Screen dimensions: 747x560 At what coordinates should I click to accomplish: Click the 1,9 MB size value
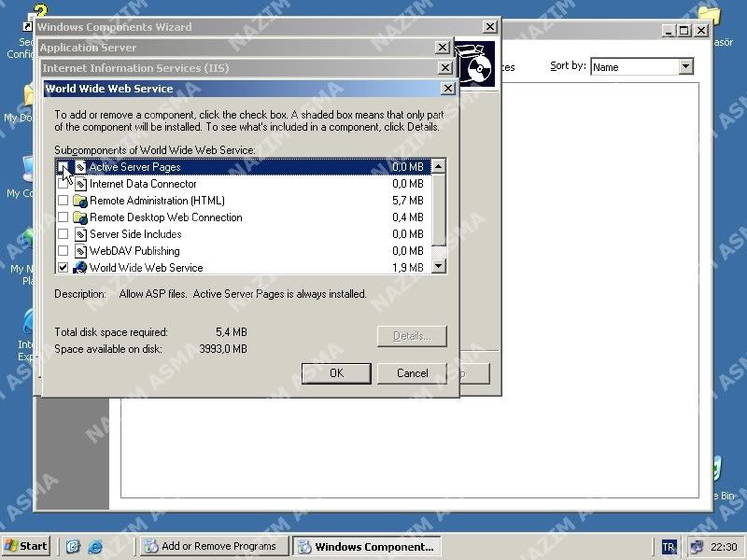click(408, 268)
